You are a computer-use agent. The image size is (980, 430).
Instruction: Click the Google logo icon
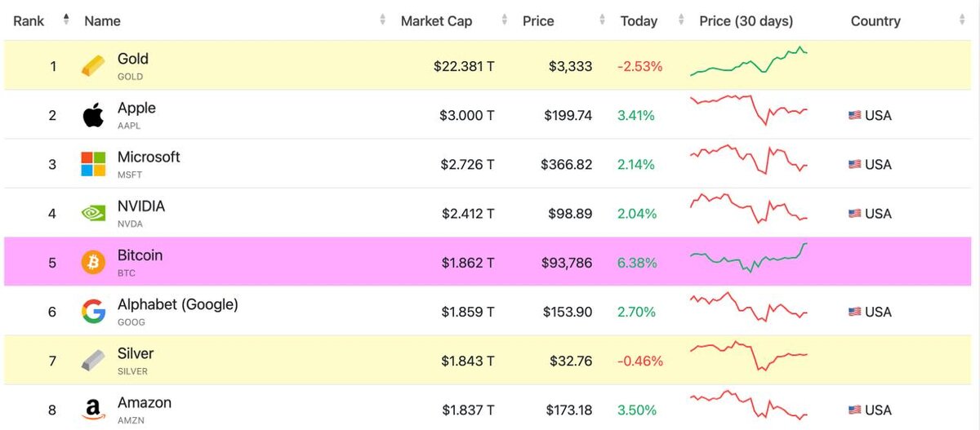[x=93, y=312]
